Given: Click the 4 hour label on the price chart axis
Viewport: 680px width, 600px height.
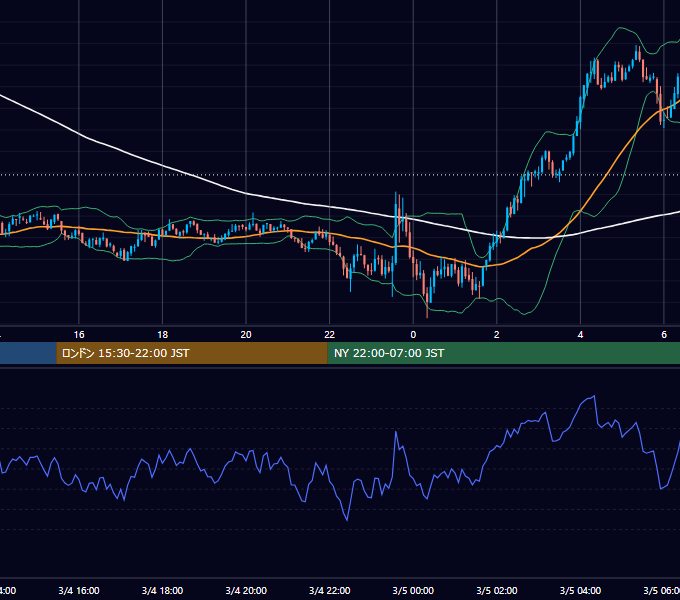Looking at the screenshot, I should 580,335.
